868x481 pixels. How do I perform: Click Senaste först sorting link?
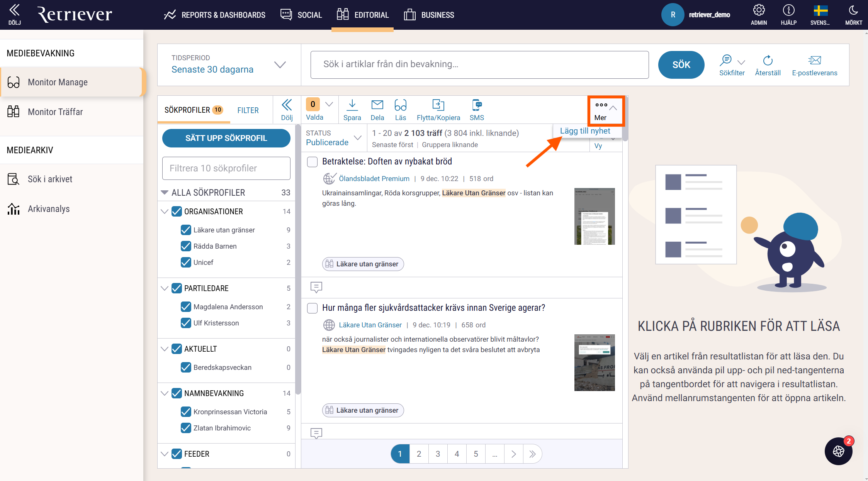(392, 145)
